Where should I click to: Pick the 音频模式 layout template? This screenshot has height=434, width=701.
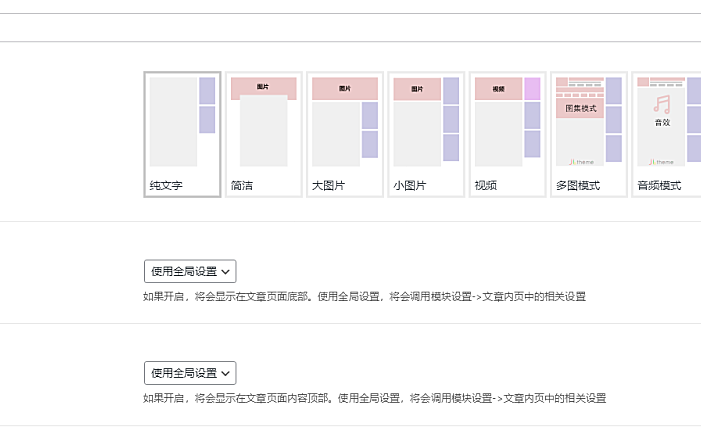[x=667, y=135]
